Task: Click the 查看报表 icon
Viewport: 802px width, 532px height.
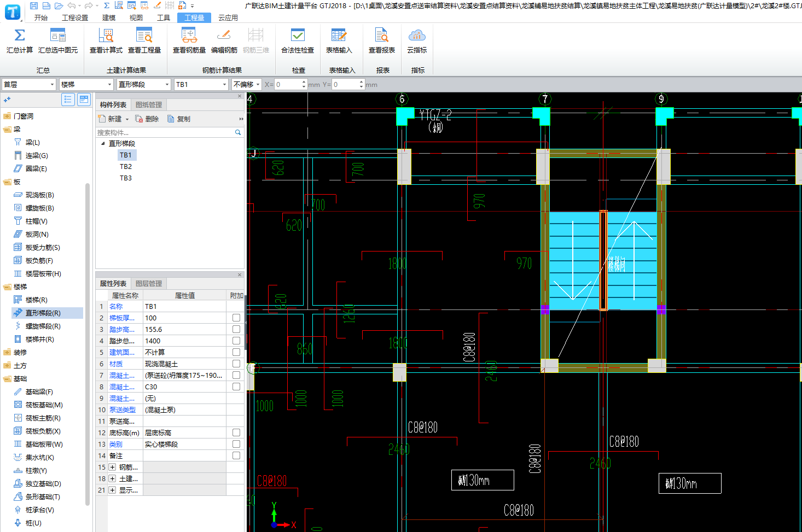Action: (x=382, y=36)
